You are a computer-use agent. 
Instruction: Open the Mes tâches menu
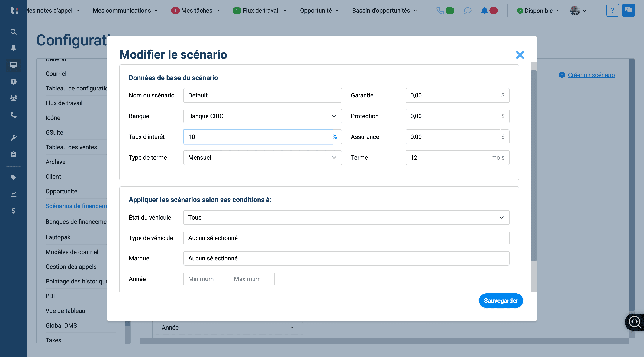tap(195, 11)
